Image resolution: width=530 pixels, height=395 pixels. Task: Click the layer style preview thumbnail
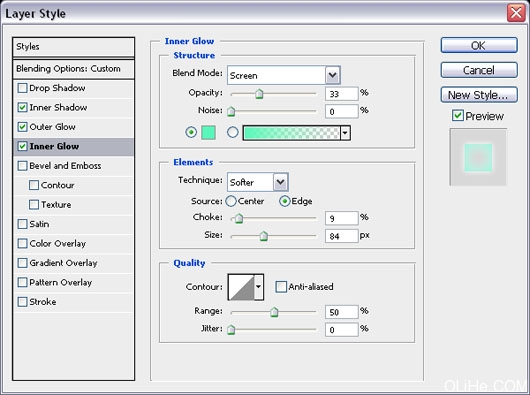click(x=478, y=157)
